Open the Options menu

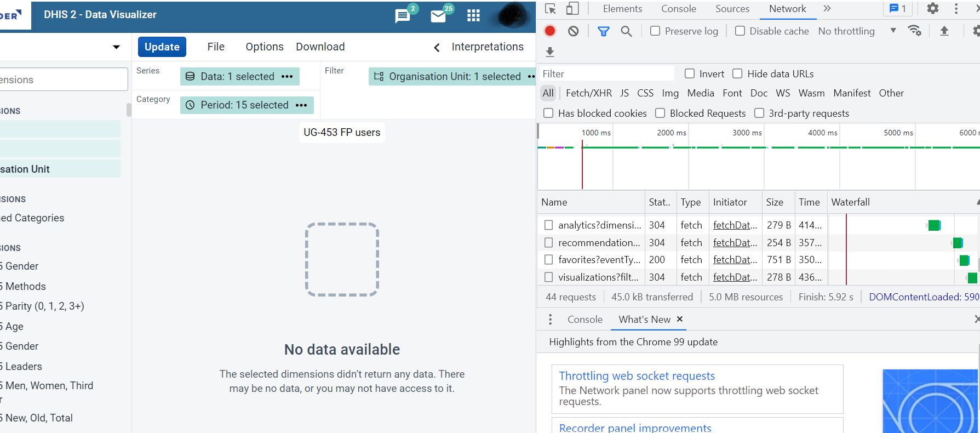(x=265, y=47)
